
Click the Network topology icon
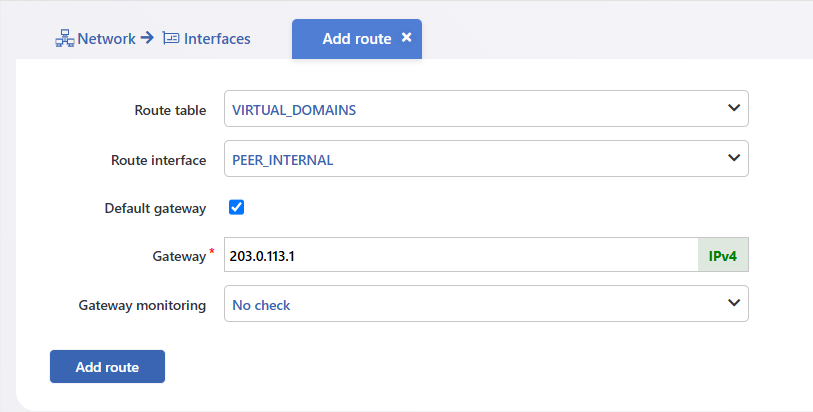64,39
